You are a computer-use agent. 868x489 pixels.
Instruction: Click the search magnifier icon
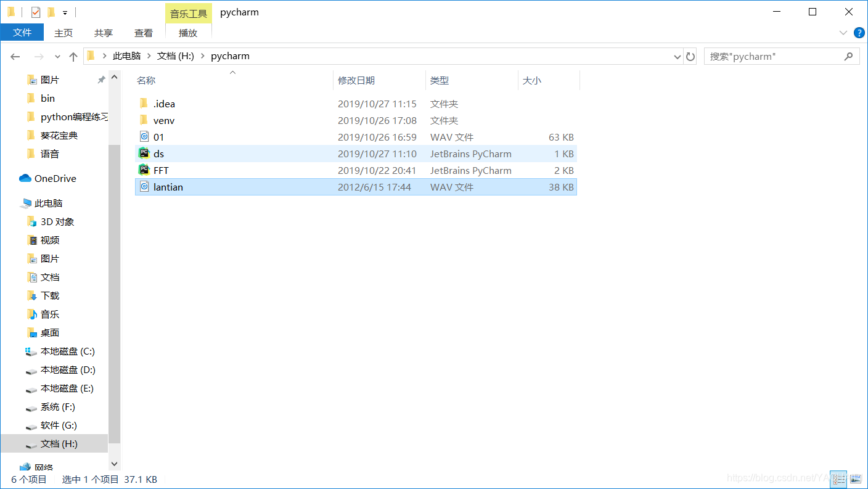coord(848,56)
